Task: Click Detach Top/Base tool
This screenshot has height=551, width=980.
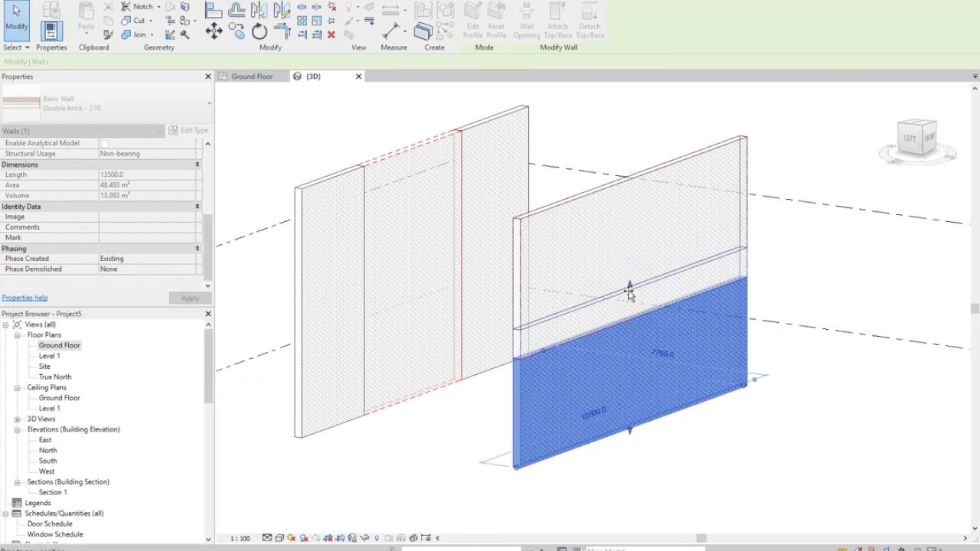Action: tap(590, 21)
